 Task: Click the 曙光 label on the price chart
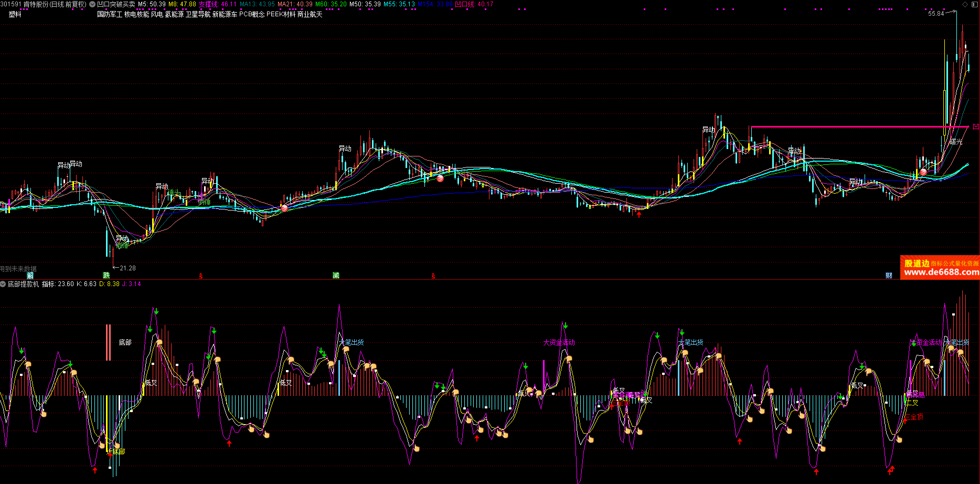click(956, 142)
